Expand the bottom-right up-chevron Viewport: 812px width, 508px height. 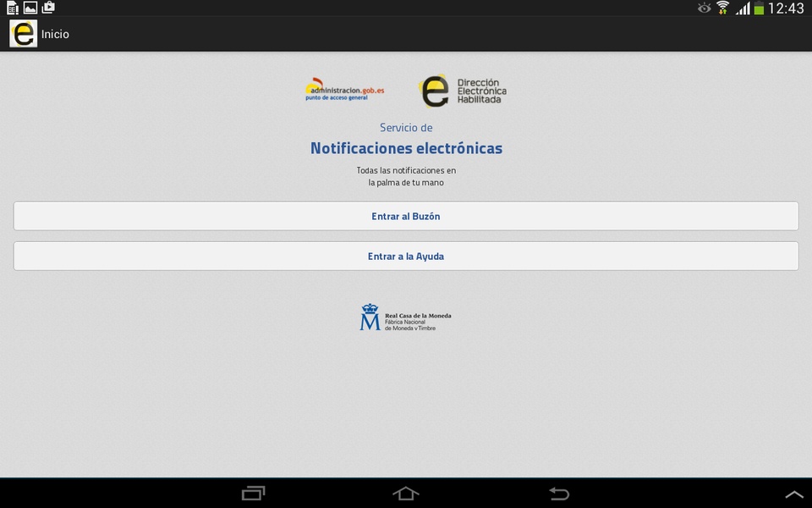pyautogui.click(x=793, y=494)
